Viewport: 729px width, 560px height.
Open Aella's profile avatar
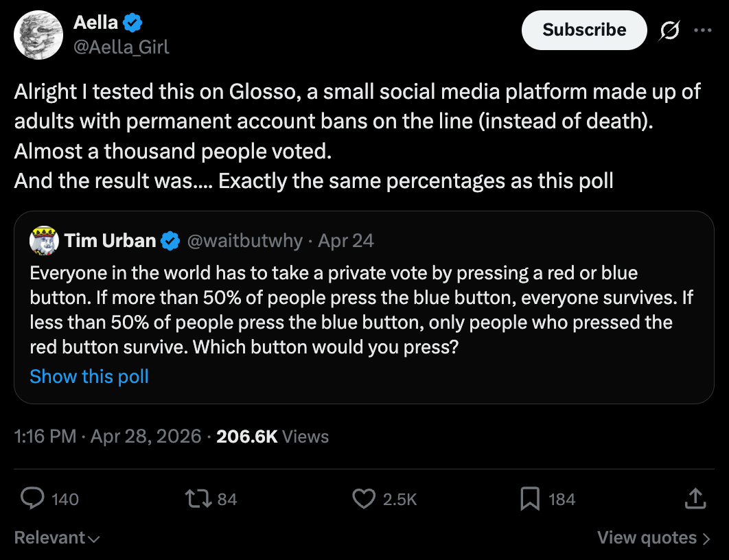(x=39, y=35)
